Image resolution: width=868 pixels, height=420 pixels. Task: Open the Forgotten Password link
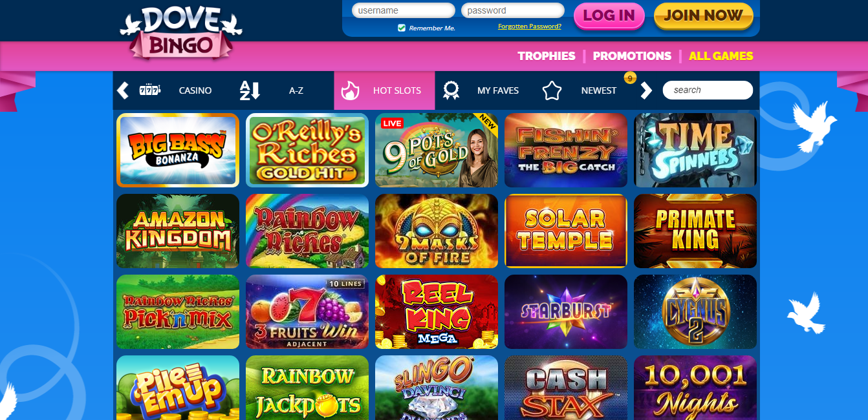click(530, 26)
